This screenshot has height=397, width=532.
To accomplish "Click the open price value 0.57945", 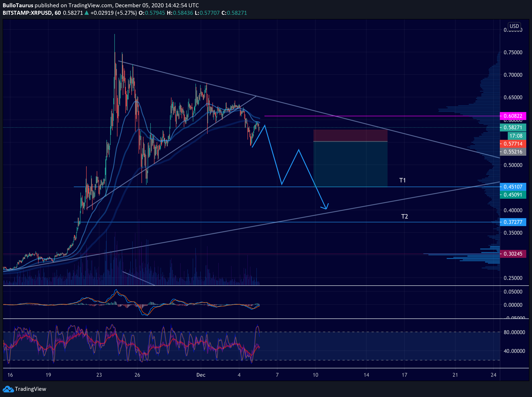I will 155,13.
